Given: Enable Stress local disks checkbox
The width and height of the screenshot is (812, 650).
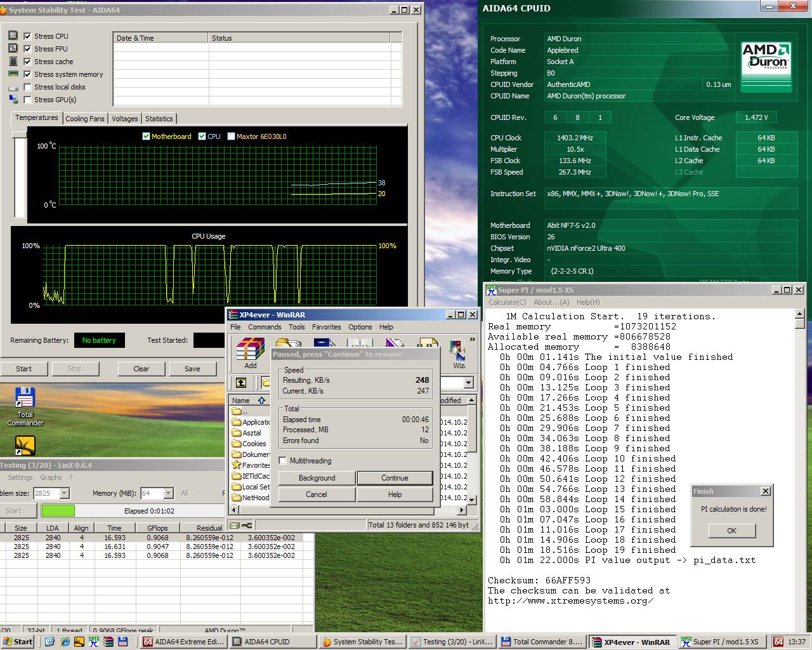Looking at the screenshot, I should 27,87.
